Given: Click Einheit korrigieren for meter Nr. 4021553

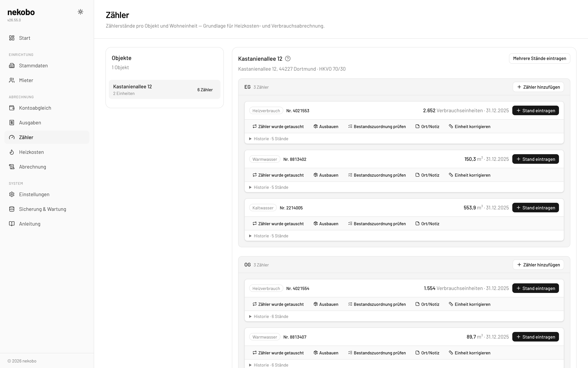Looking at the screenshot, I should (469, 126).
